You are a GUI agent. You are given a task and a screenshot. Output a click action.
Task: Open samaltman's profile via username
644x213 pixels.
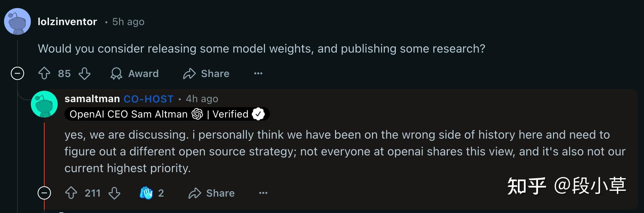coord(92,98)
